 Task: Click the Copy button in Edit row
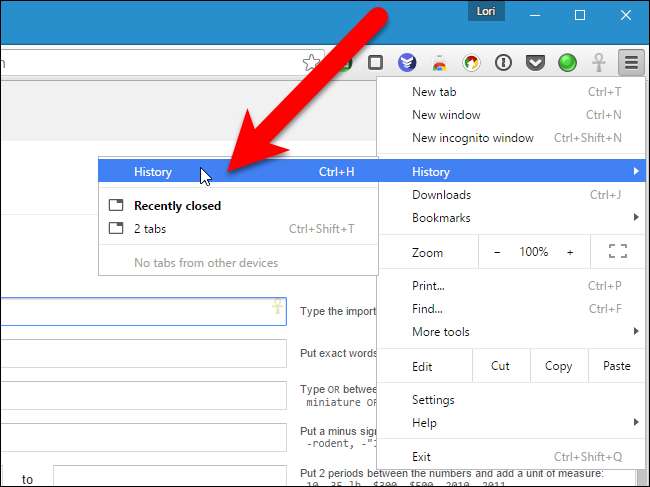[558, 366]
